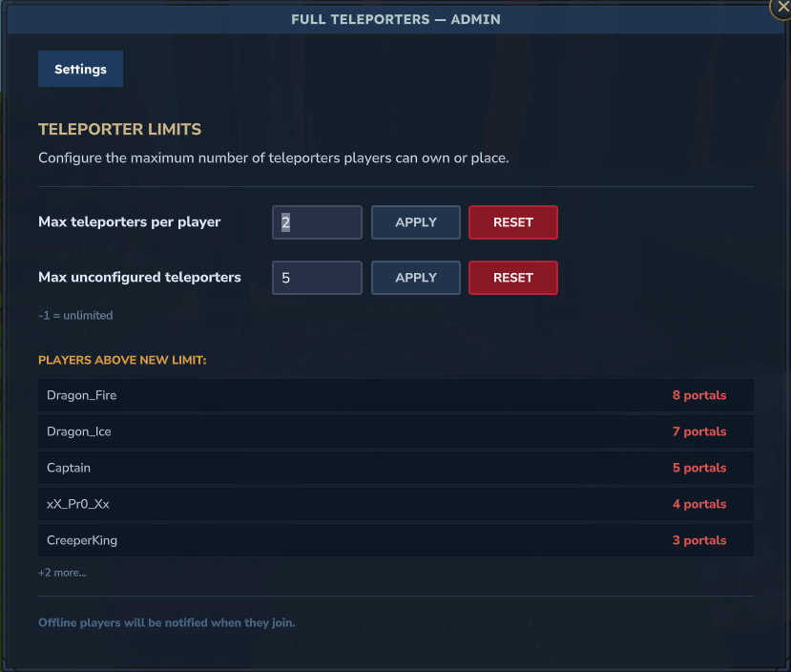Click the 3 portals count for CreeperKing
The image size is (791, 672).
pos(699,540)
